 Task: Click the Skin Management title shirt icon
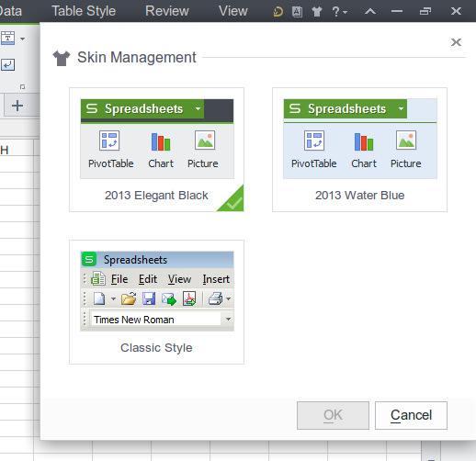click(x=62, y=58)
